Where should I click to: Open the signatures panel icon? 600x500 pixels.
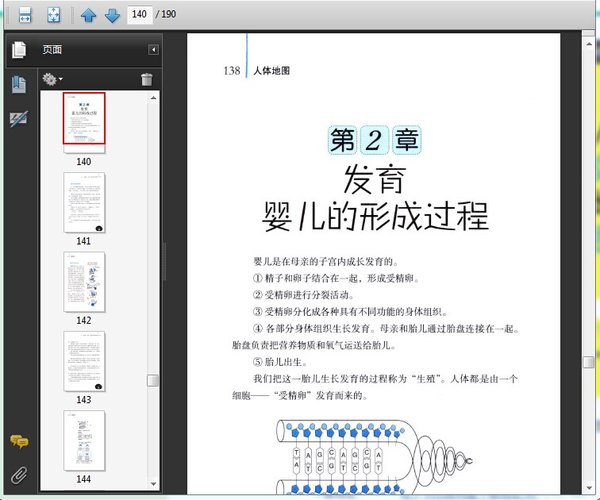(18, 119)
